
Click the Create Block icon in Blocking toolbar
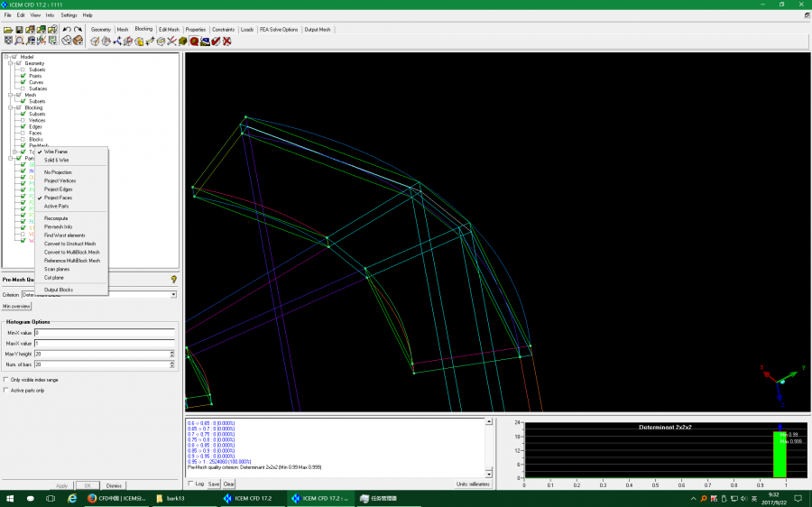96,41
